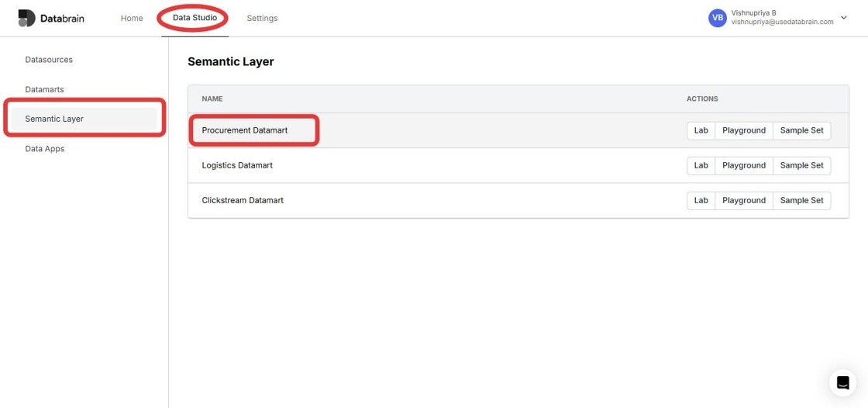Open the Procurement Datamart row
This screenshot has height=408, width=868.
coord(518,130)
